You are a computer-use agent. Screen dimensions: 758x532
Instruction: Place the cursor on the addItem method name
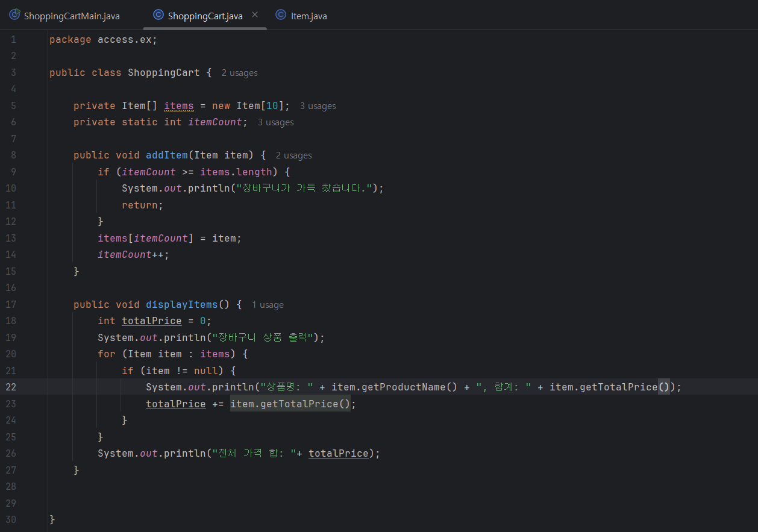pos(167,155)
